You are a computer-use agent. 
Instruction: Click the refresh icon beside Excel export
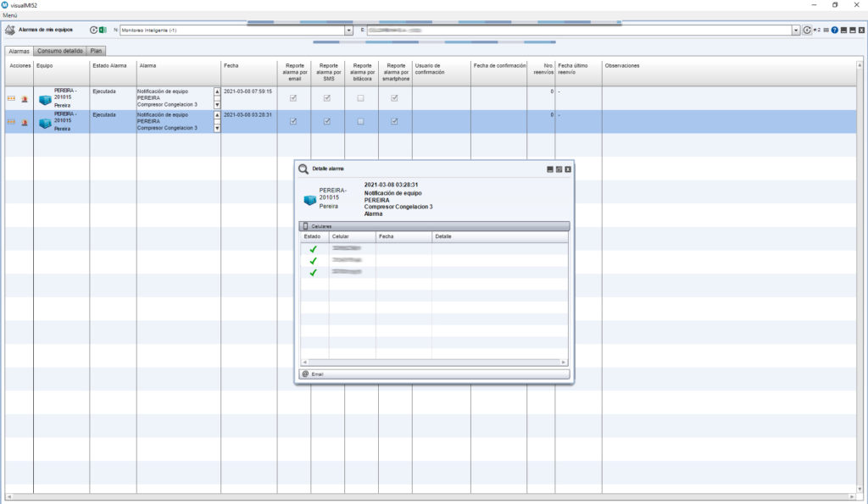(x=93, y=30)
